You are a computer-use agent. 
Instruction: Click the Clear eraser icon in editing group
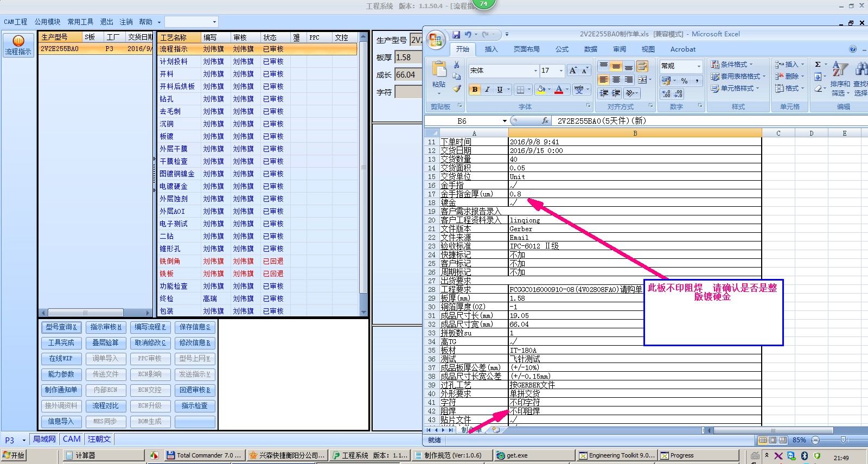(818, 88)
